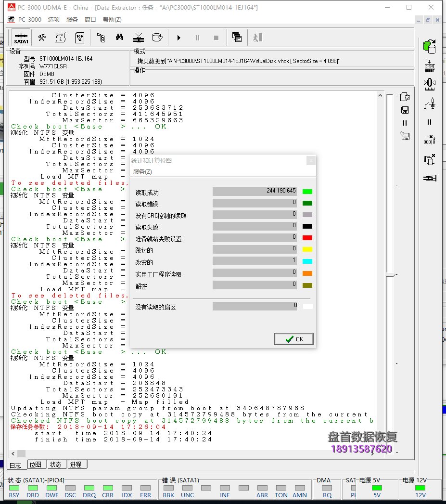Open the search binoculars tool

(x=119, y=37)
